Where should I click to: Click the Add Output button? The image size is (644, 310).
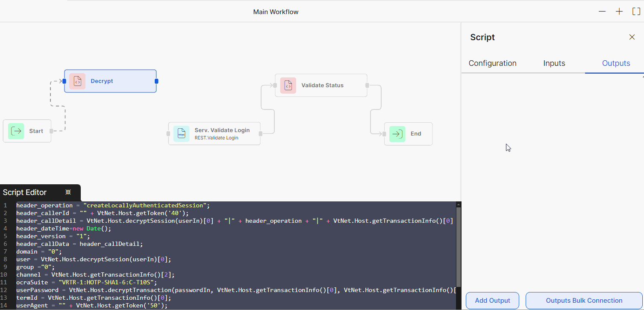click(x=492, y=300)
